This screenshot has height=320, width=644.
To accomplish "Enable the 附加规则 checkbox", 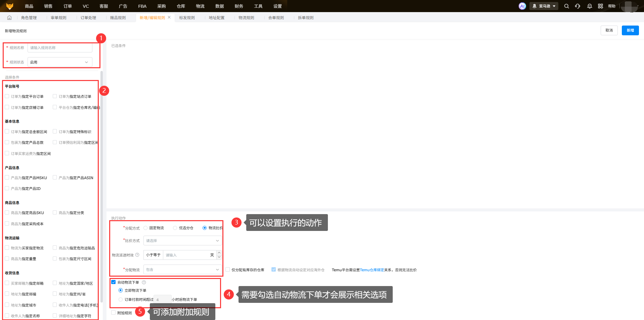I will pos(114,313).
